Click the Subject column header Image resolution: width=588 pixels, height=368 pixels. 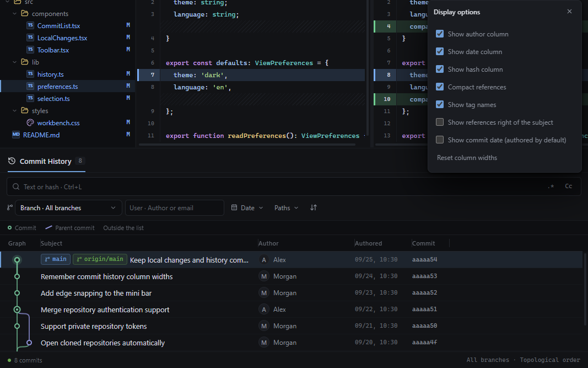coord(51,243)
